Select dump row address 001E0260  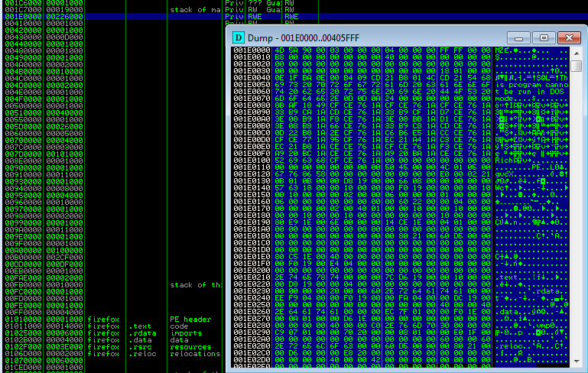(252, 312)
